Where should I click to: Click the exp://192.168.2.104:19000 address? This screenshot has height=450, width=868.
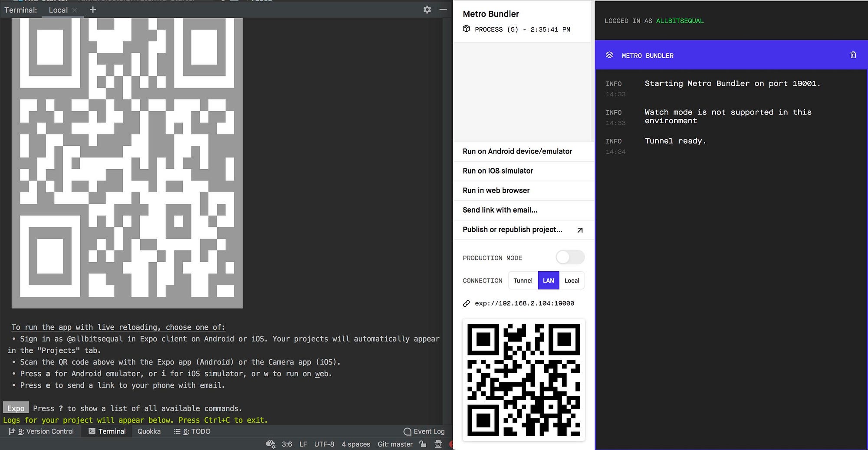pyautogui.click(x=524, y=303)
